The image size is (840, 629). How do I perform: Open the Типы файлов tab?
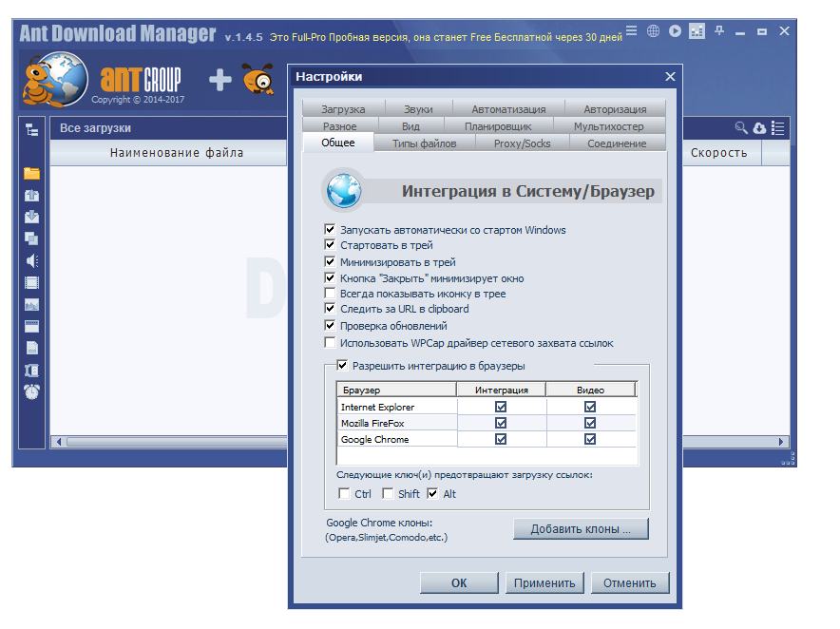(x=425, y=143)
